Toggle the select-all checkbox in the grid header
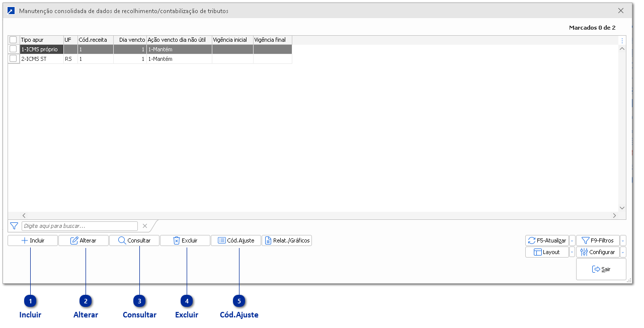644x328 pixels. 13,40
